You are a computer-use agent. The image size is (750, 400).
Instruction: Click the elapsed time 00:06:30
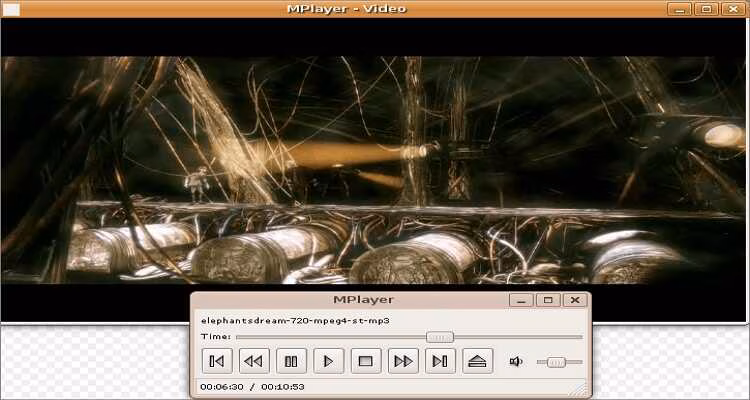[x=222, y=387]
